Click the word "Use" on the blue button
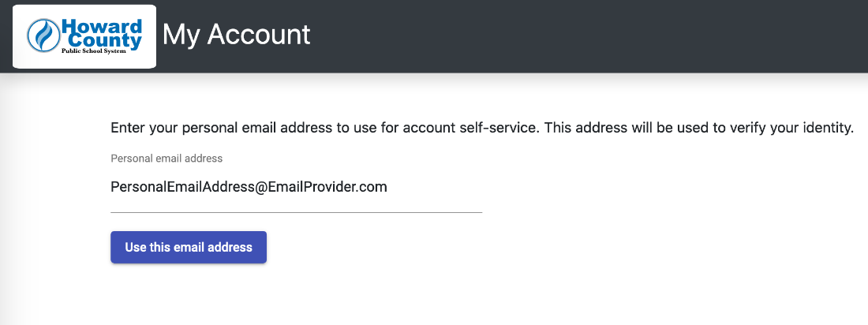868x325 pixels. 136,248
